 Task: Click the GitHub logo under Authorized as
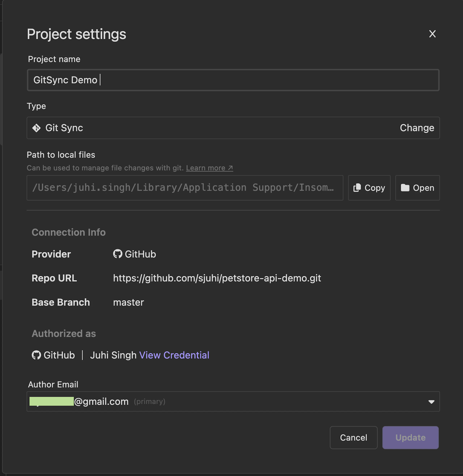(x=36, y=355)
